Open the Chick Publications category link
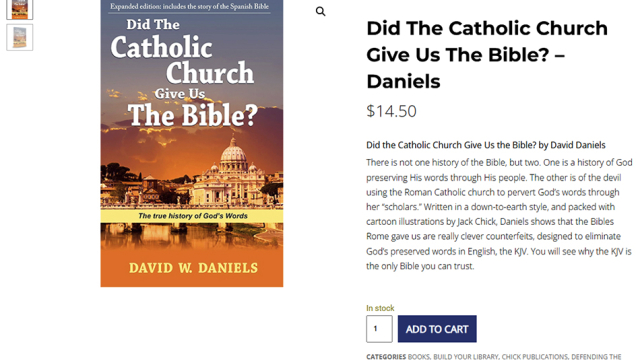640x360 pixels. (x=535, y=356)
